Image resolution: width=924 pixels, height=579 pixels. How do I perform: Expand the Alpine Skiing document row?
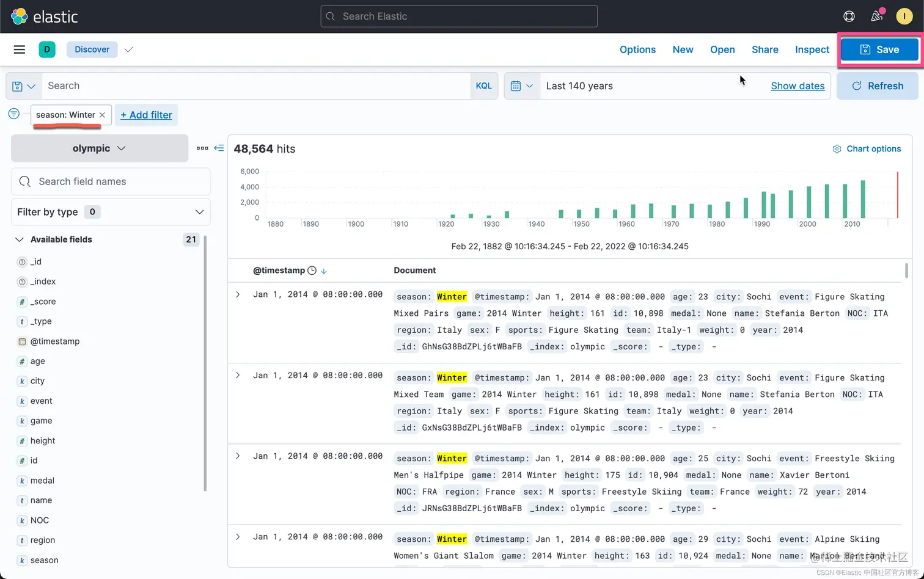(x=238, y=537)
